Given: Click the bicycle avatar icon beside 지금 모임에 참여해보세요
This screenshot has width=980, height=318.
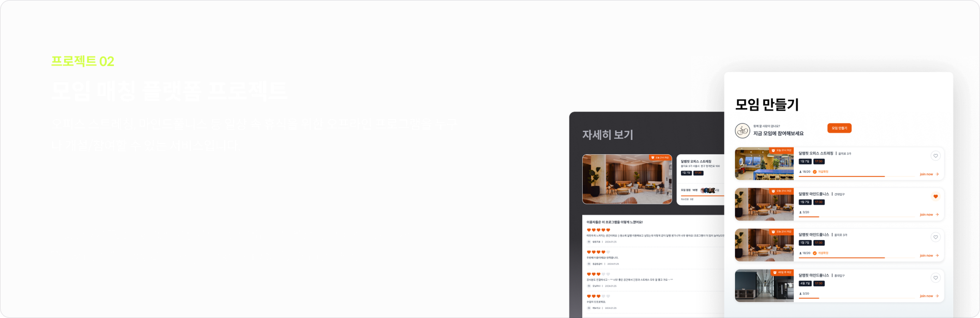Looking at the screenshot, I should click(x=743, y=130).
